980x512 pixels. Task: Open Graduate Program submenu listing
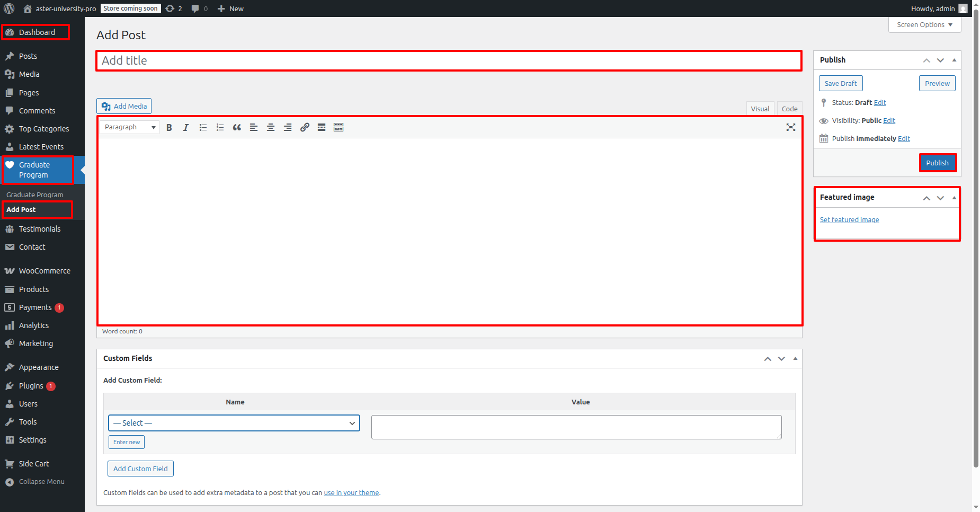click(35, 195)
